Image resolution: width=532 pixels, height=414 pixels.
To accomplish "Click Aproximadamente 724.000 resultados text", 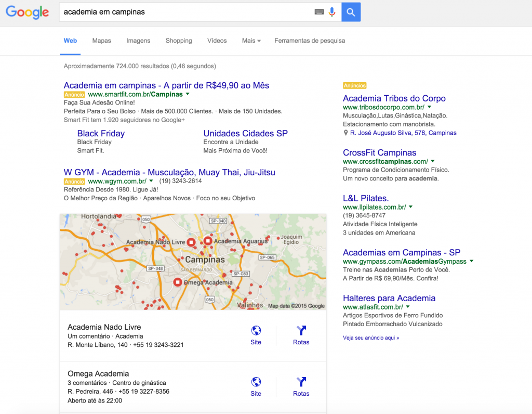I will 140,66.
